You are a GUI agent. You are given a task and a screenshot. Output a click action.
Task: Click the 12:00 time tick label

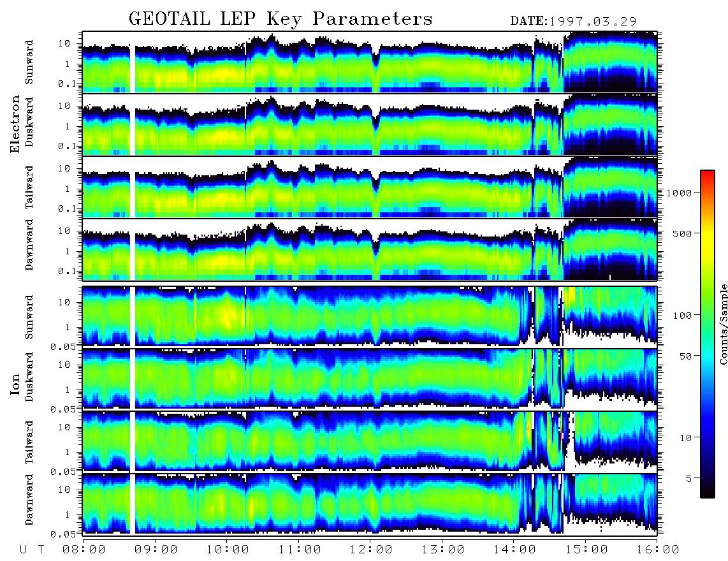click(x=371, y=550)
